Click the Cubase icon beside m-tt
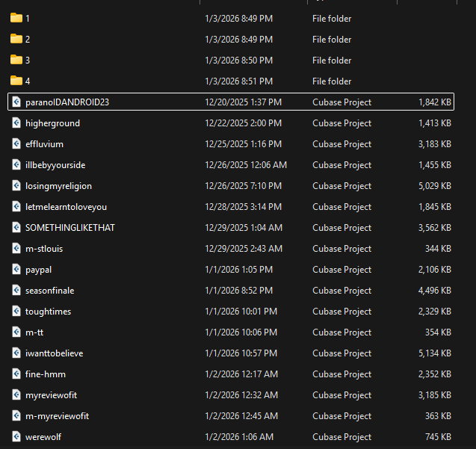This screenshot has width=476, height=449. pos(16,332)
